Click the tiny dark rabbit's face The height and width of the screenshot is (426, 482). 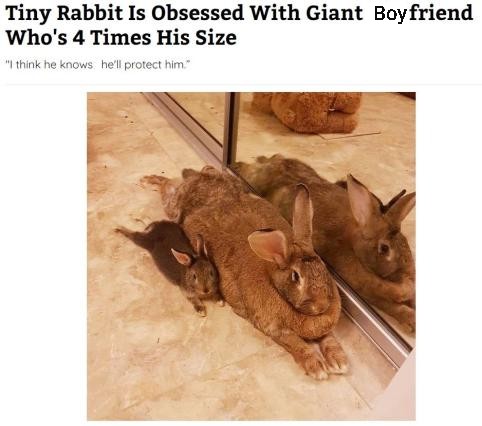[201, 279]
